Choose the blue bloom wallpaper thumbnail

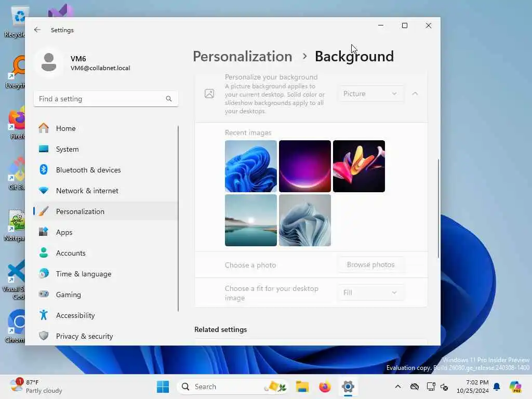click(251, 166)
